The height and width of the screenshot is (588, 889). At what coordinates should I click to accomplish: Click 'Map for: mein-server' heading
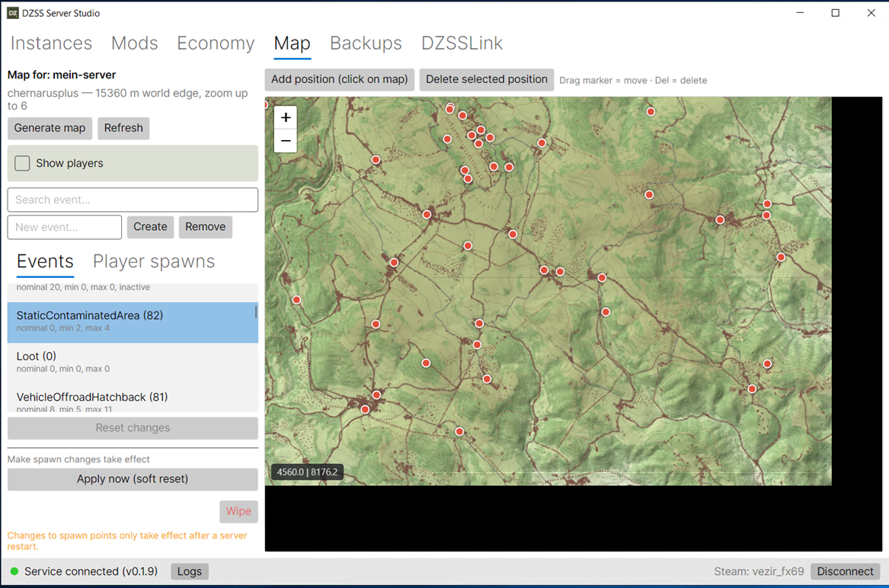pos(62,75)
